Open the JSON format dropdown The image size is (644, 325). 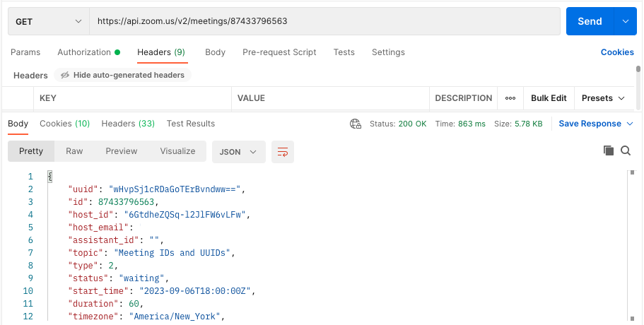click(x=239, y=152)
